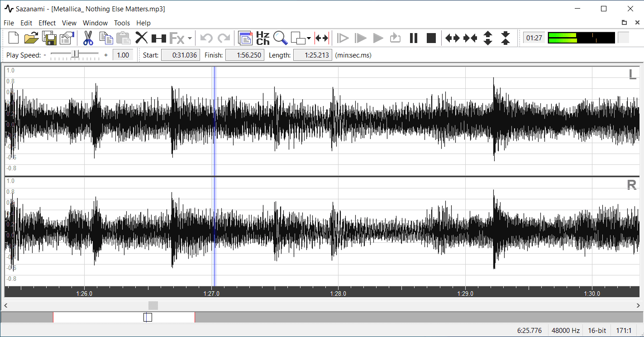Open the Edit menu
The image size is (644, 337).
point(26,23)
